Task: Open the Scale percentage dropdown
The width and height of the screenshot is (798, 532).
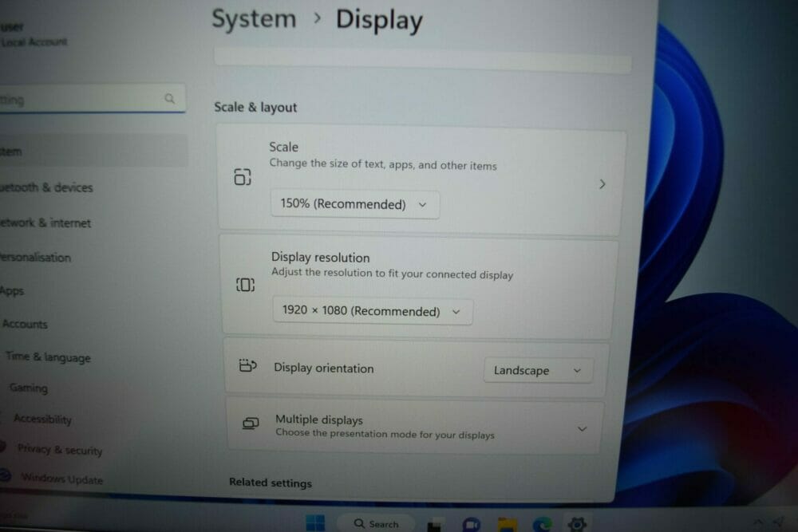Action: 355,204
